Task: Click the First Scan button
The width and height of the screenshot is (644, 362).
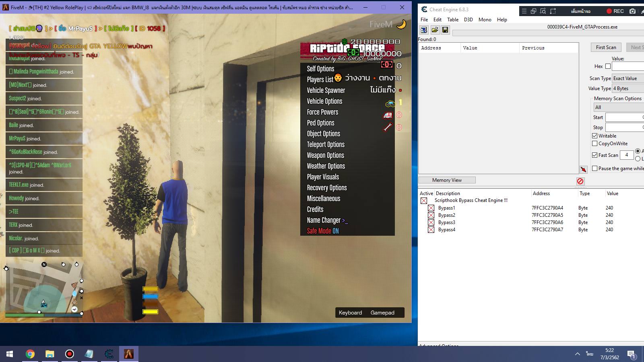Action: (606, 47)
